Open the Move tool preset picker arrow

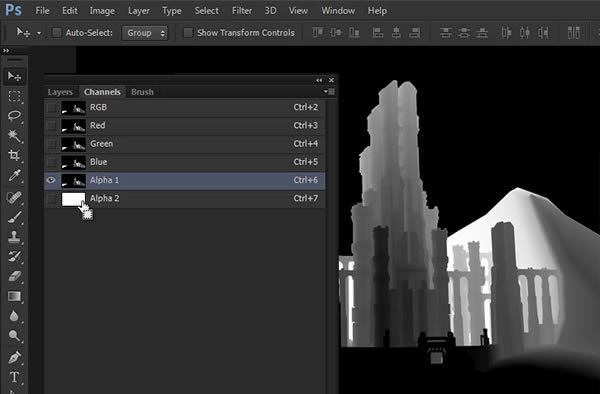click(x=39, y=33)
